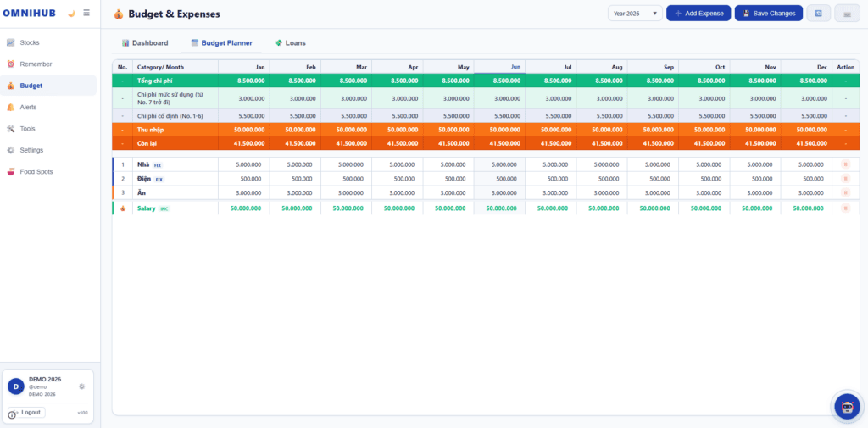Click the keyboard icon button at top right
The image size is (868, 428).
click(847, 14)
